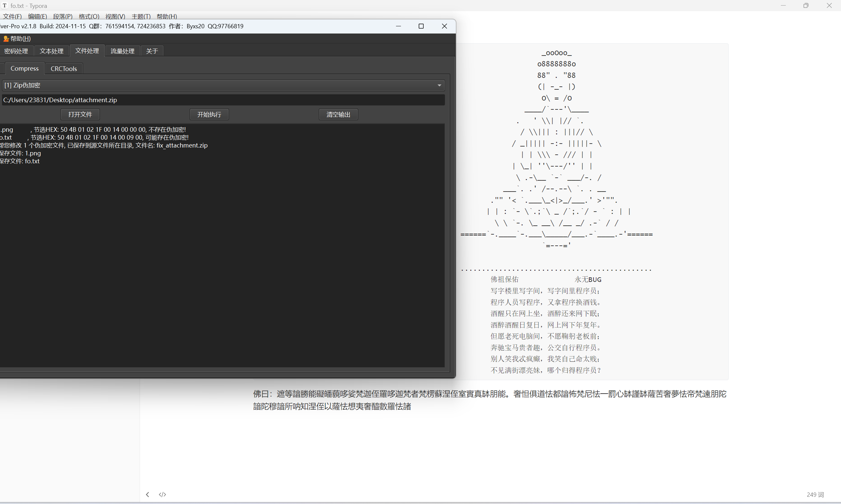Viewport: 841px width, 504px height.
Task: Click the 开始执行 button
Action: tap(209, 114)
